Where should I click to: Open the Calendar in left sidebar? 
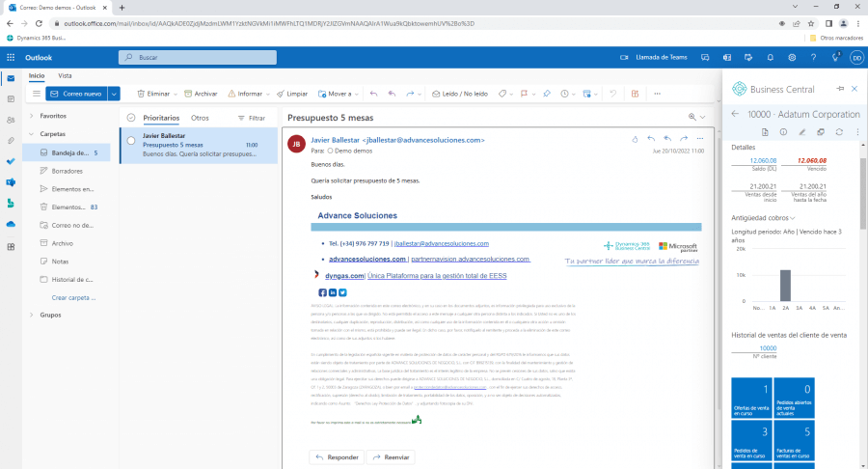(x=11, y=98)
